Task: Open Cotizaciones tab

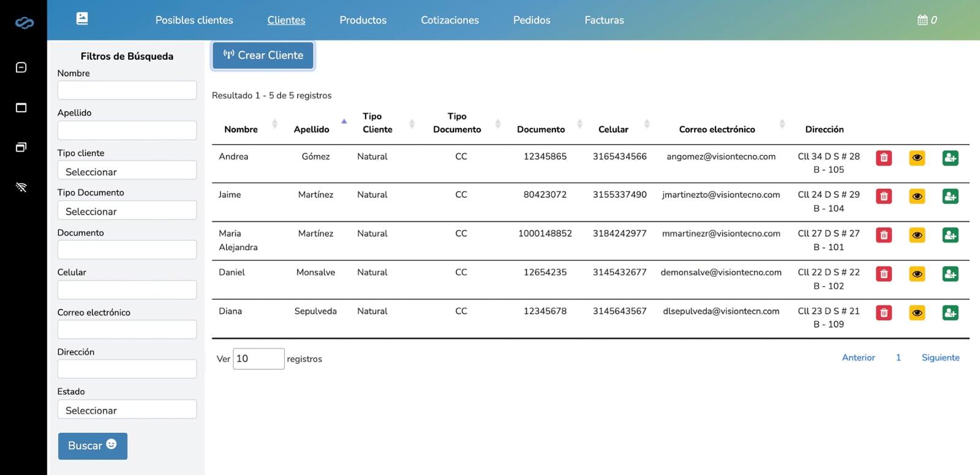Action: coord(450,20)
